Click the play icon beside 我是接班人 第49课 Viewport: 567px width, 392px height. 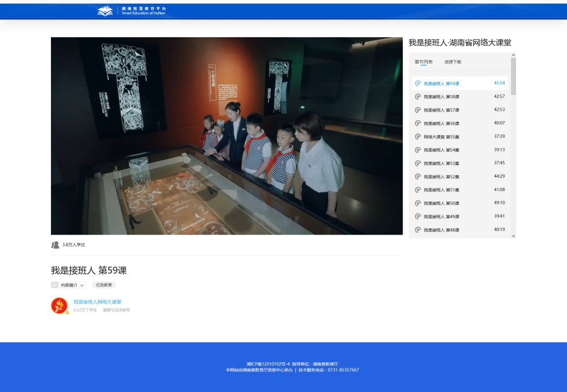point(418,217)
